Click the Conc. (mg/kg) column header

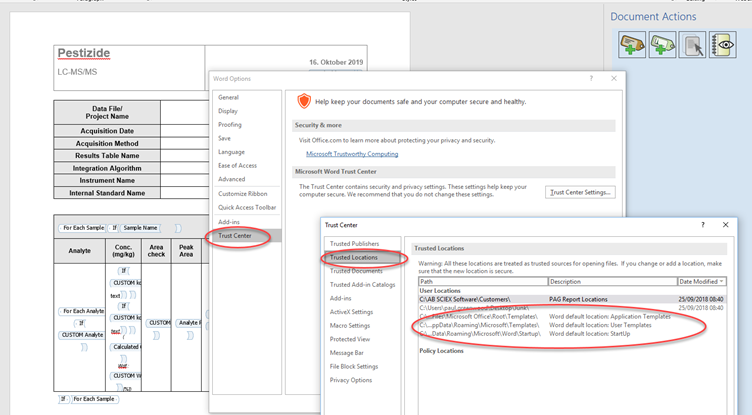tap(124, 251)
